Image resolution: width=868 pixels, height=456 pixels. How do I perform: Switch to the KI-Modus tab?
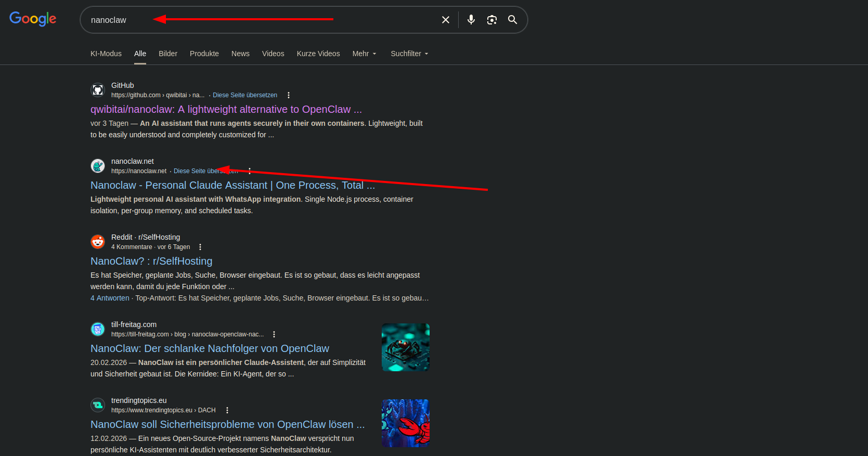pyautogui.click(x=106, y=54)
